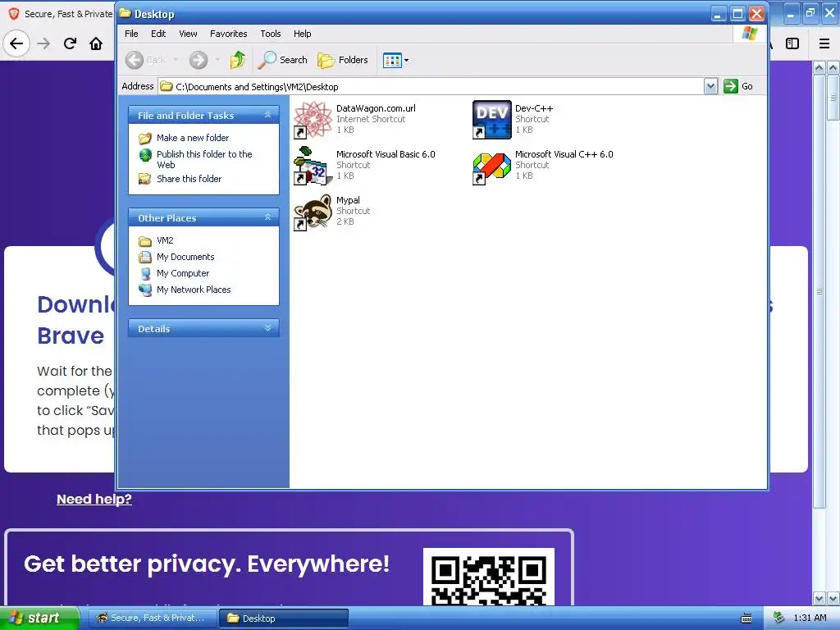This screenshot has width=840, height=630.
Task: Open the Search pane in Explorer
Action: click(282, 60)
